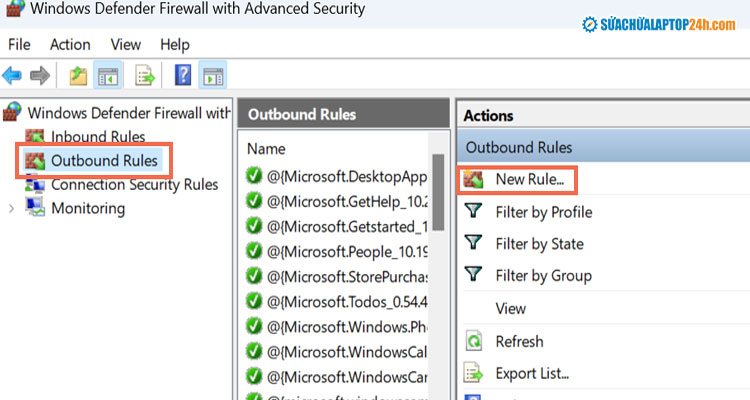Screen dimensions: 750x400
Task: Click the Back arrow toolbar icon
Action: [12, 75]
